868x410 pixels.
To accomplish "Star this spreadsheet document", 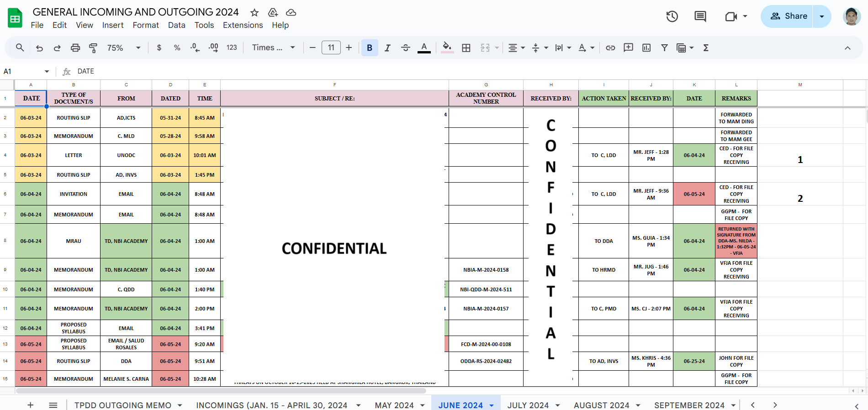I will pos(254,12).
